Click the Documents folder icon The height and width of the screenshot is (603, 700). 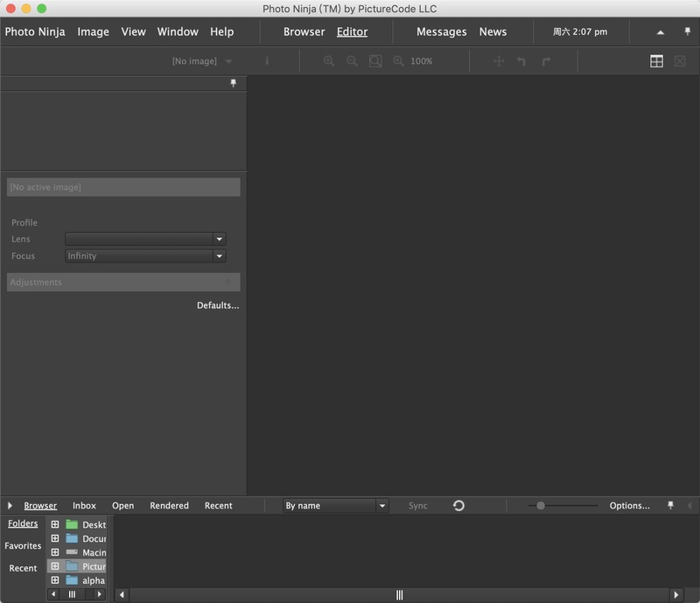coord(72,538)
